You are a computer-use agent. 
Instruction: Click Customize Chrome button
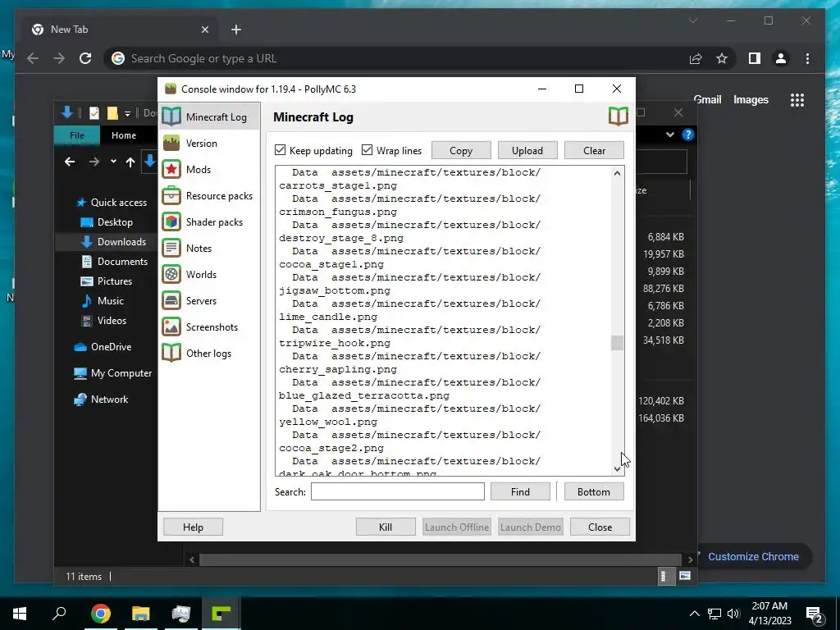[x=753, y=557]
